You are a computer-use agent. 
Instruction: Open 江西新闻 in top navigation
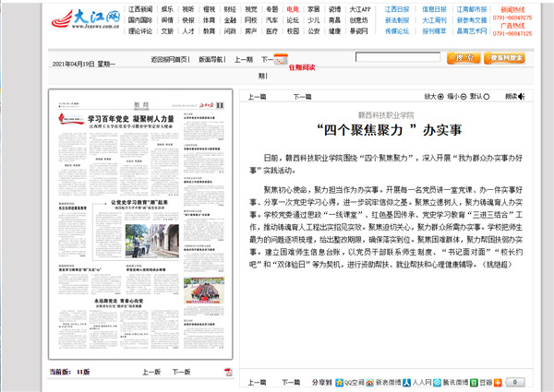point(140,9)
